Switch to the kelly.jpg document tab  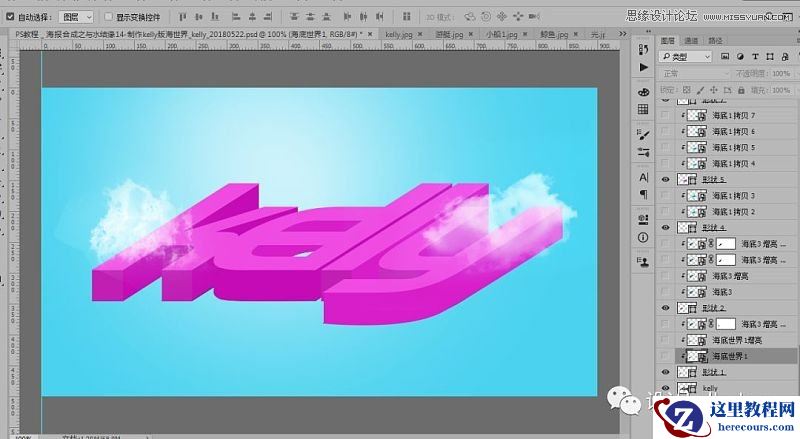click(398, 34)
